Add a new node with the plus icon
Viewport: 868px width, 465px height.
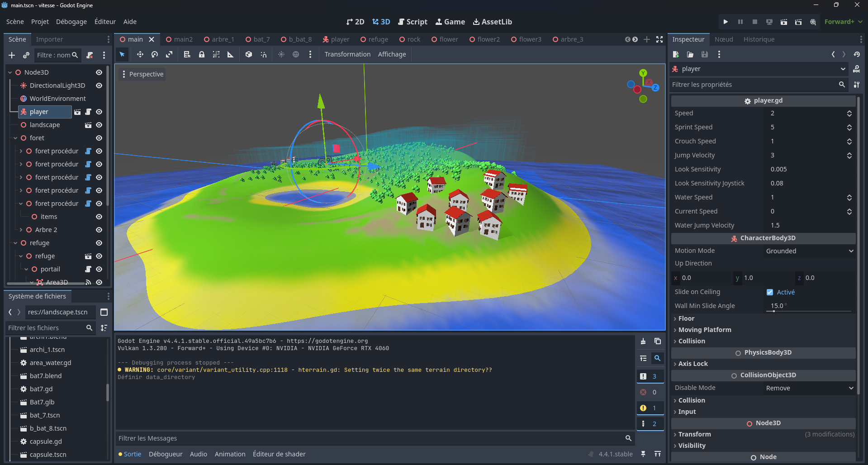(12, 55)
